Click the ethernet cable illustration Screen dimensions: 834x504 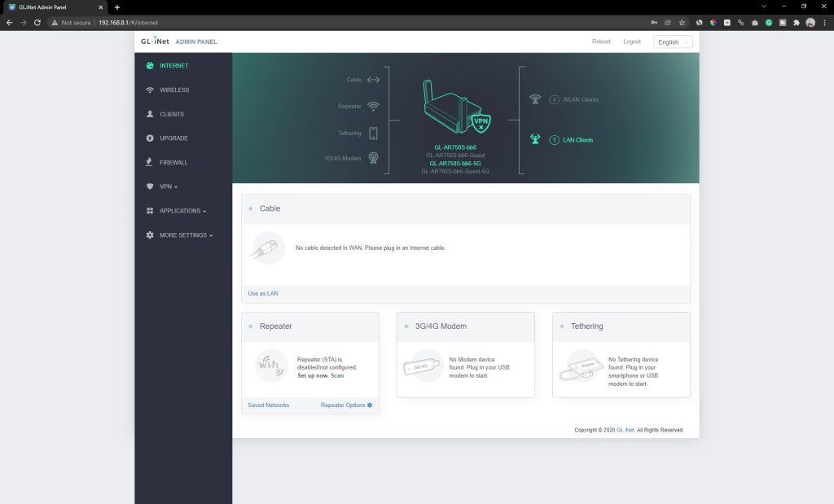pyautogui.click(x=268, y=248)
